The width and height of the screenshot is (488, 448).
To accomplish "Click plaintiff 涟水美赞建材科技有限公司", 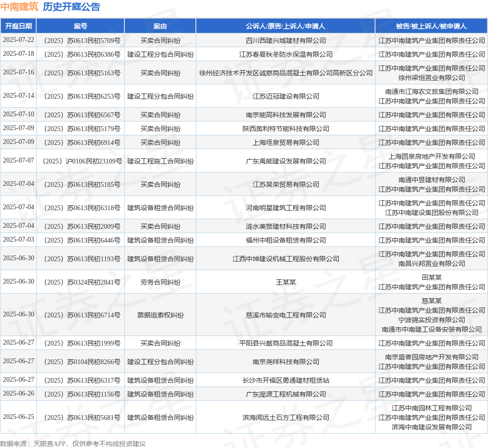I will point(286,226).
